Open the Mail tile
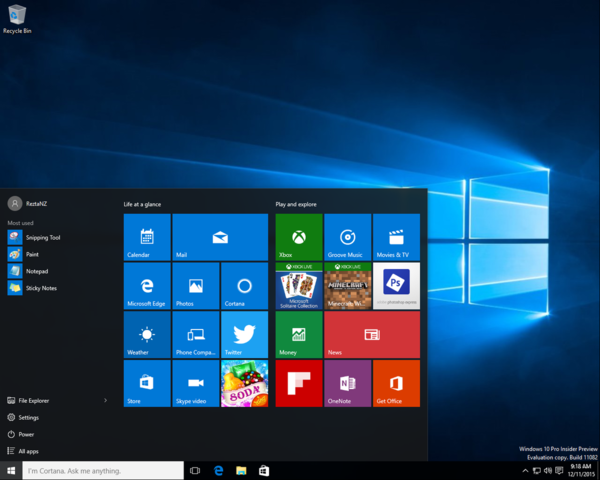The height and width of the screenshot is (480, 600). click(220, 237)
